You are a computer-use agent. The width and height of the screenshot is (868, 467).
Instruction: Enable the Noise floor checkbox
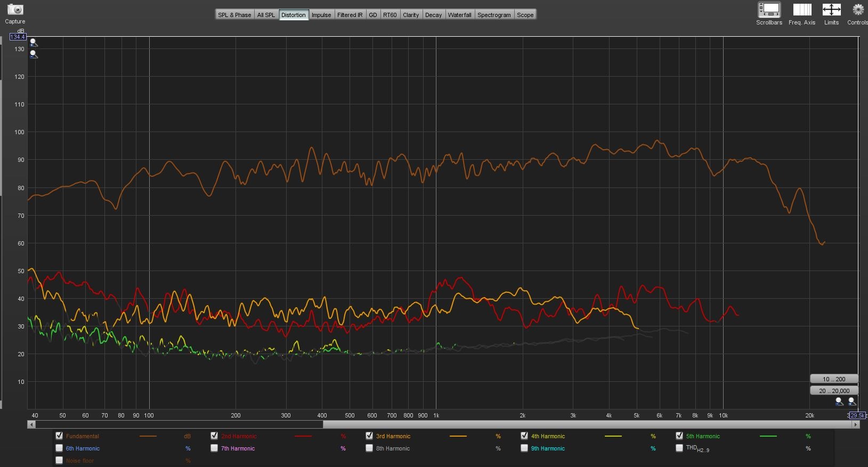[59, 460]
